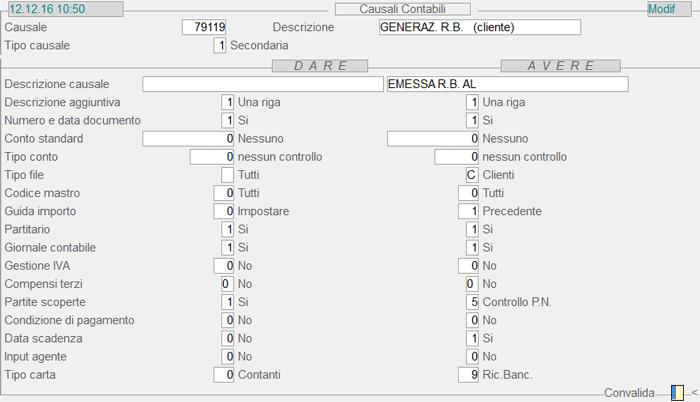Viewport: 700px width, 402px height.
Task: Select AVERE Giornale contabile field
Action: [472, 248]
